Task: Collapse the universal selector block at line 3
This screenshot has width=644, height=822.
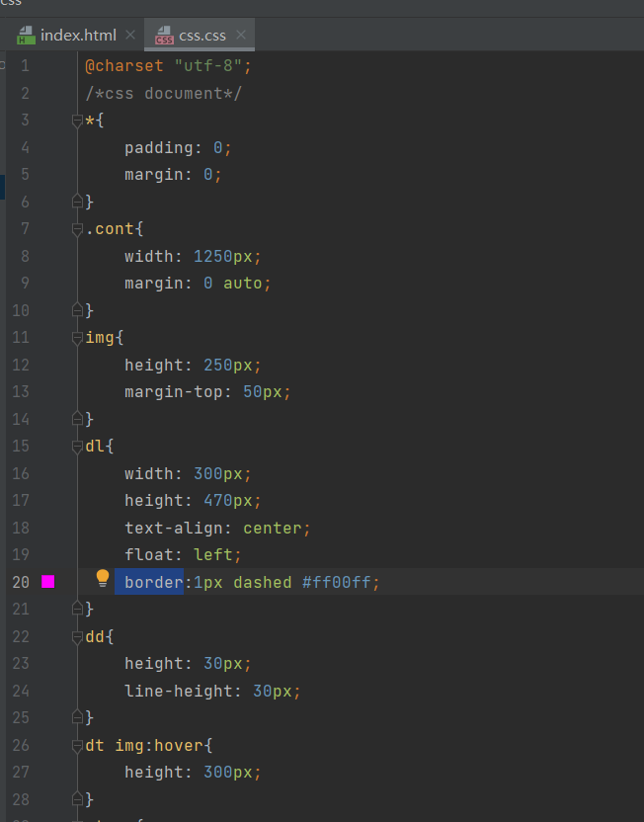Action: click(77, 122)
